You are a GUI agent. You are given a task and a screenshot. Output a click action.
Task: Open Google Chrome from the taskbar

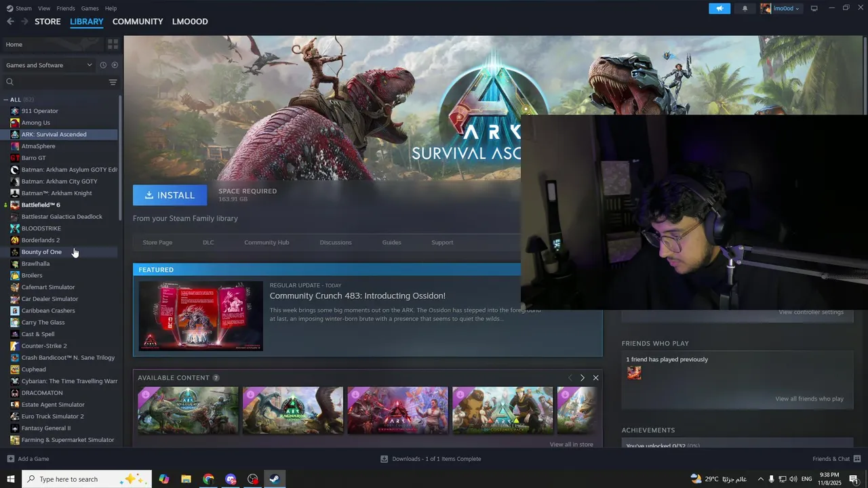[208, 479]
